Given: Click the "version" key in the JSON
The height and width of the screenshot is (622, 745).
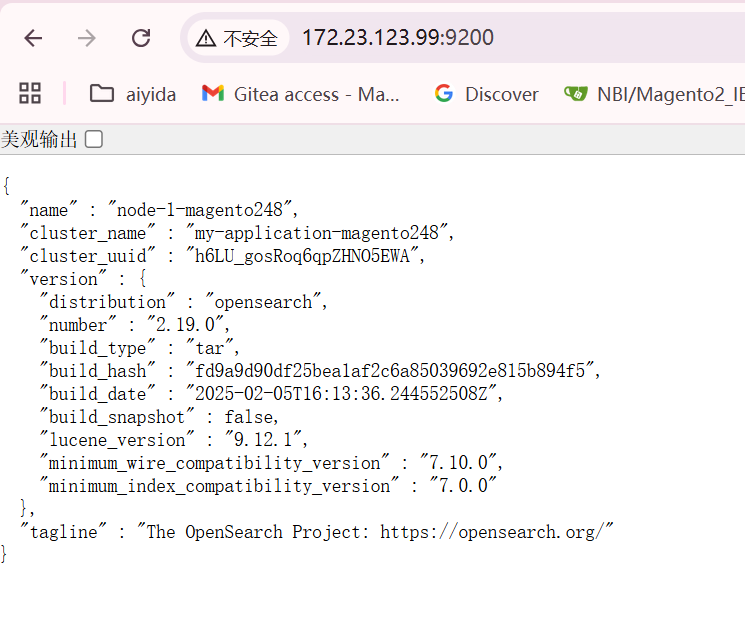Looking at the screenshot, I should click(x=63, y=279).
